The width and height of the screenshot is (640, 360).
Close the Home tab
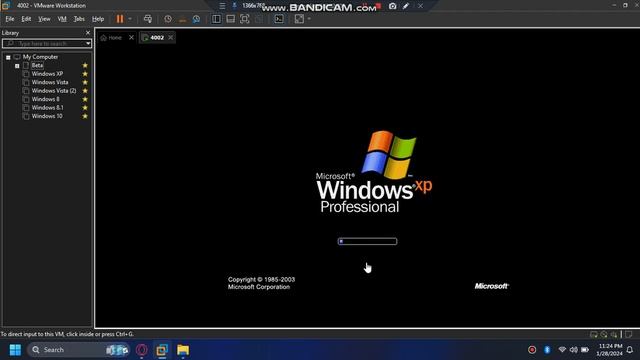click(x=131, y=38)
